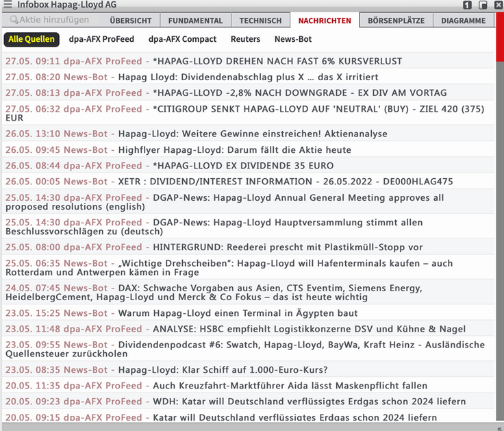504x431 pixels.
Task: Open headline DAX: Schwache Vorgaben aus Asien
Action: (248, 292)
